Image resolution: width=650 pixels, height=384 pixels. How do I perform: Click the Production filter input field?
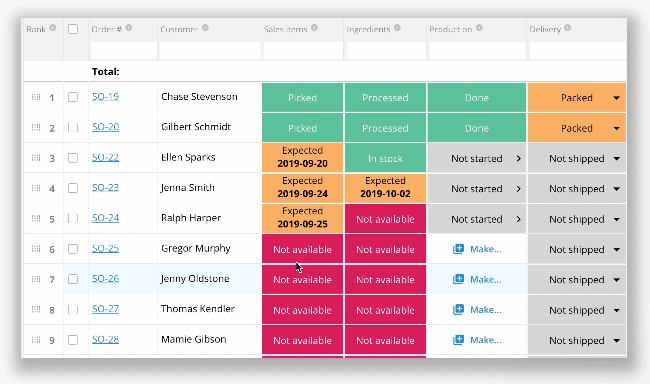click(x=478, y=51)
